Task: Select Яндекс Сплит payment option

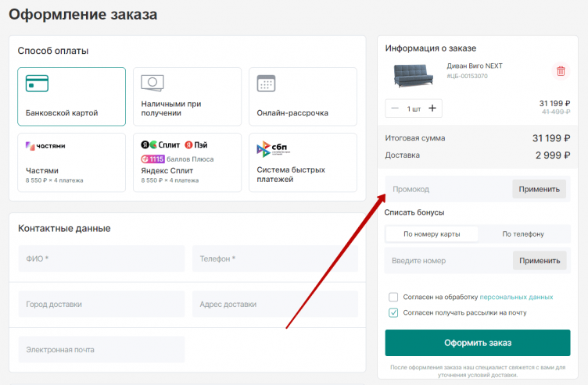Action: pyautogui.click(x=187, y=162)
